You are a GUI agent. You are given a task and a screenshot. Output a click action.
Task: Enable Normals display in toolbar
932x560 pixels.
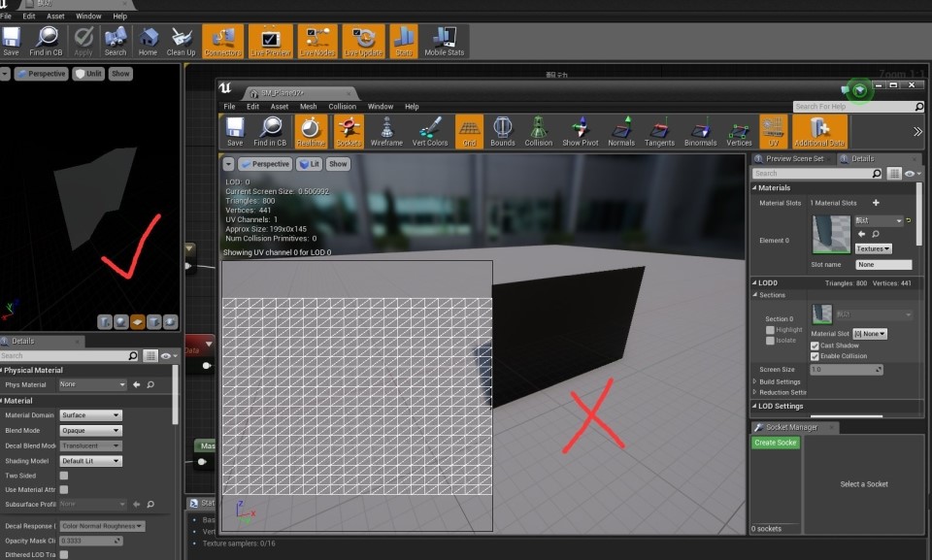(621, 131)
